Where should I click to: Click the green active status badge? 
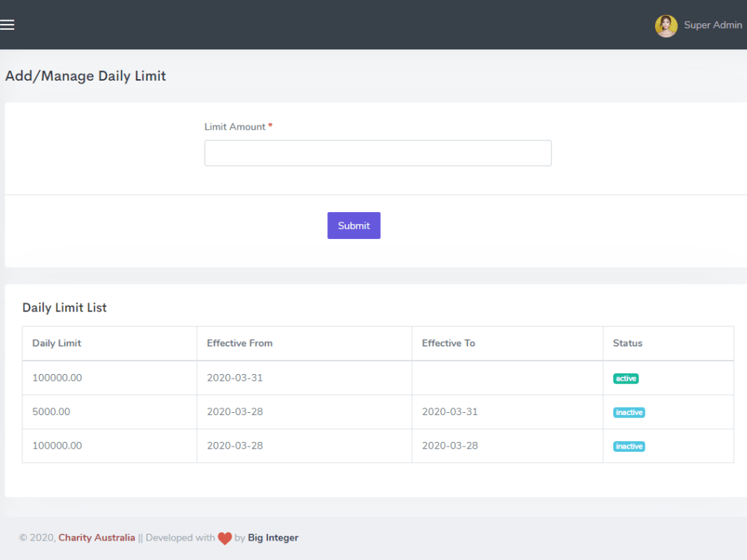[x=625, y=379]
